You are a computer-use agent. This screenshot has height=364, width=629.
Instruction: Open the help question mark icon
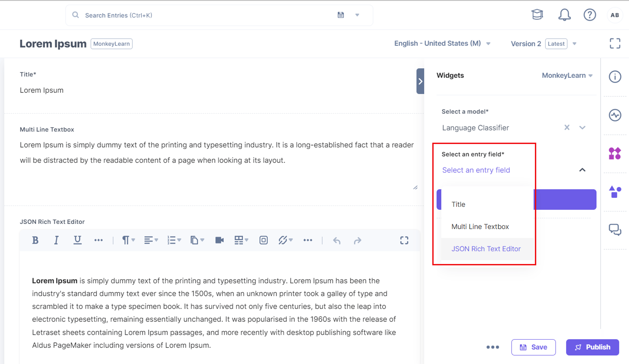(x=590, y=15)
